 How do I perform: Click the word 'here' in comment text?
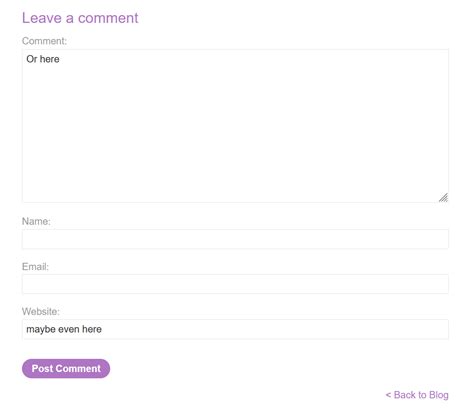pyautogui.click(x=50, y=59)
